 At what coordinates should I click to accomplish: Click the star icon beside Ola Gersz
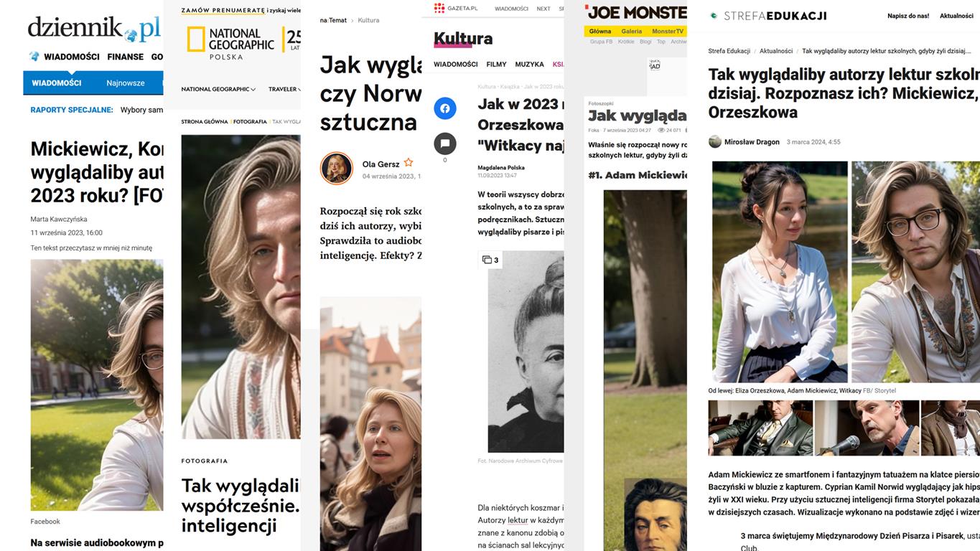coord(409,163)
